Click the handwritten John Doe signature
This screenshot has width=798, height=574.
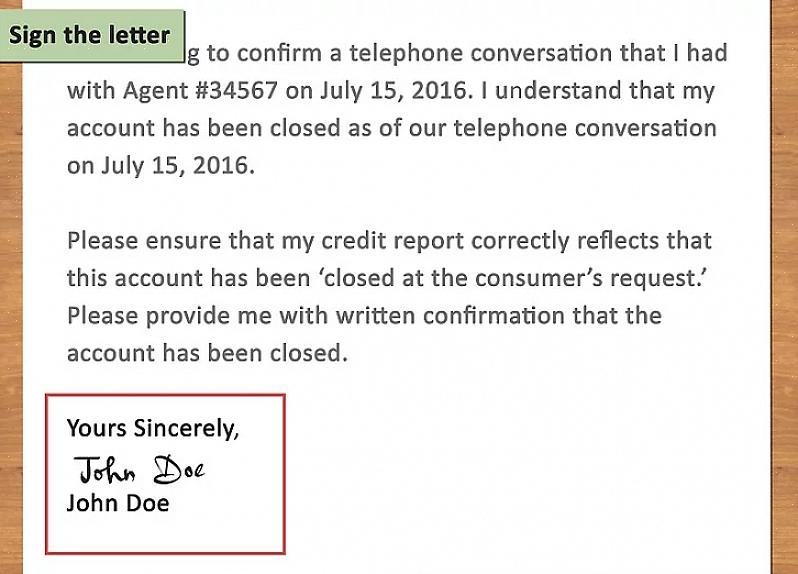[x=139, y=469]
